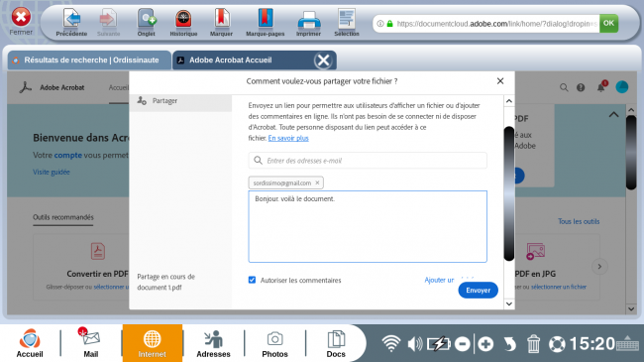
Task: Click sélectionner un fichier under PDF en JPG
Action: click(x=559, y=287)
